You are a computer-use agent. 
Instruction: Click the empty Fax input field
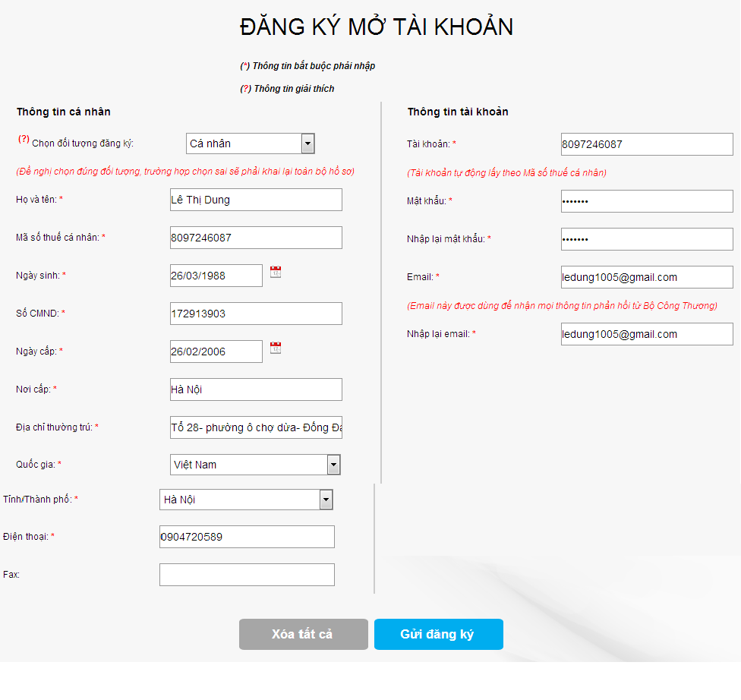247,574
